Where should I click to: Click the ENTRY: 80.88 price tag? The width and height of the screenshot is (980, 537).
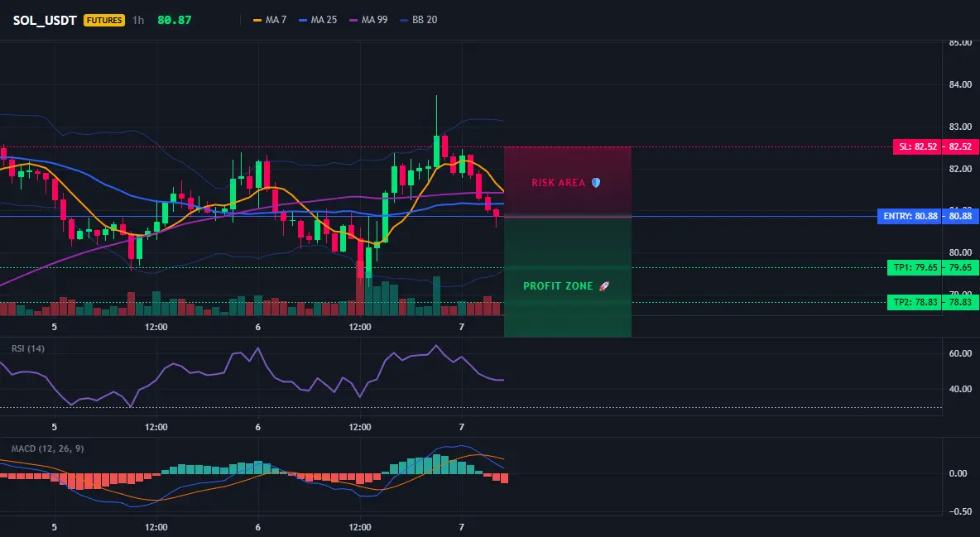tap(910, 216)
